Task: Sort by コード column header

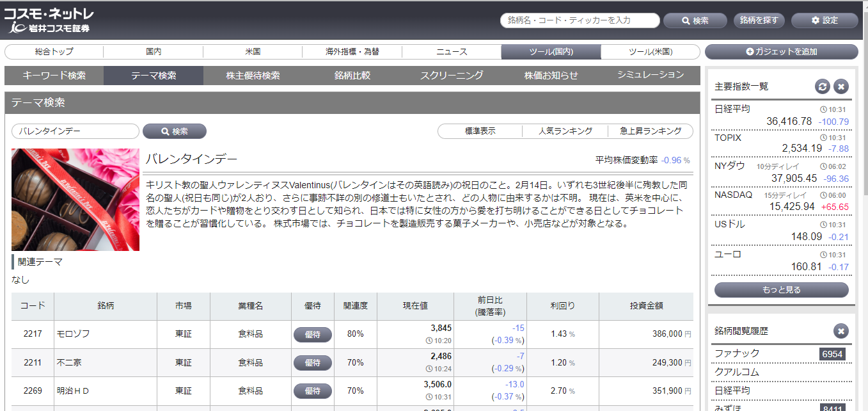Action: click(33, 306)
